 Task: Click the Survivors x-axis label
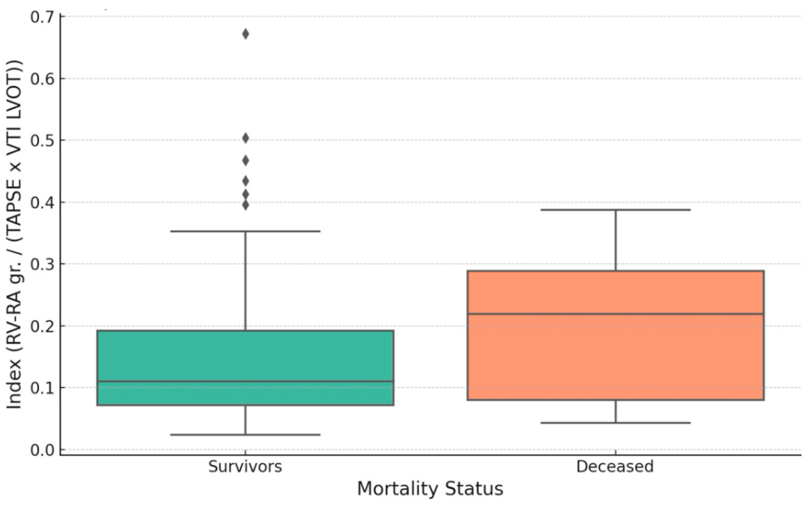(245, 466)
